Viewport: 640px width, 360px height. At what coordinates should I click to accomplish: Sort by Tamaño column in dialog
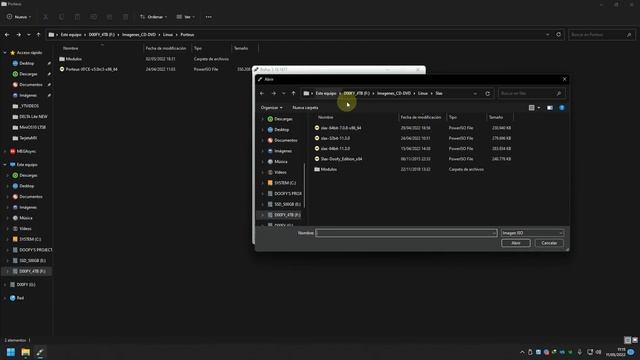496,117
